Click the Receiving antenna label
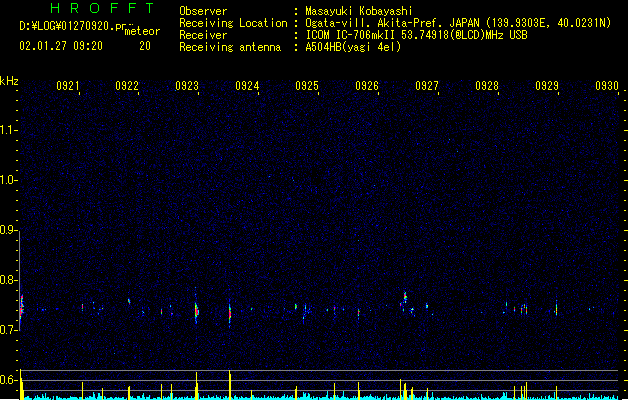Image resolution: width=629 pixels, height=400 pixels. tap(230, 47)
